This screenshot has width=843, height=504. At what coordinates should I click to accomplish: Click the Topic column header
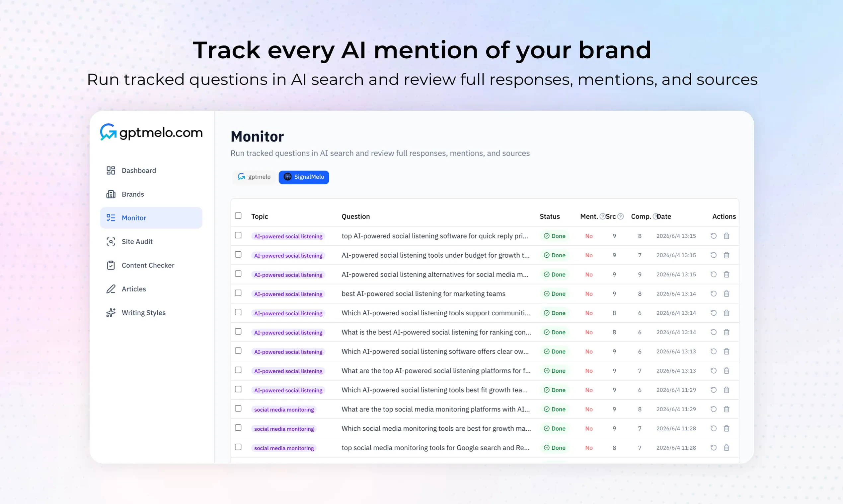pos(260,216)
